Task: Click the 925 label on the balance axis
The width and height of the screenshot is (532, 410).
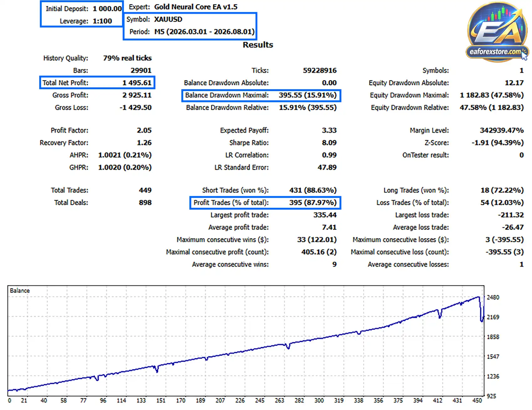Action: (x=491, y=396)
